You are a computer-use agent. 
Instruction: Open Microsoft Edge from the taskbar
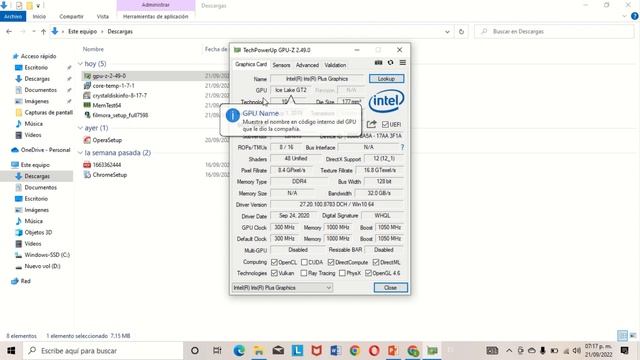pos(239,351)
